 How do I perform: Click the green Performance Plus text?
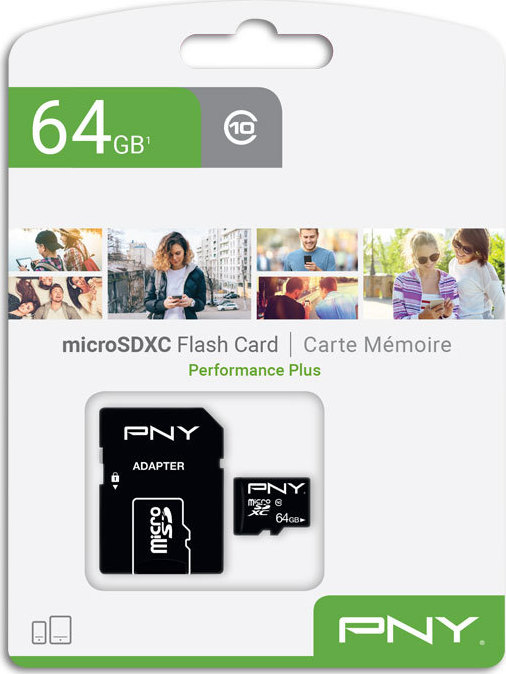(255, 370)
